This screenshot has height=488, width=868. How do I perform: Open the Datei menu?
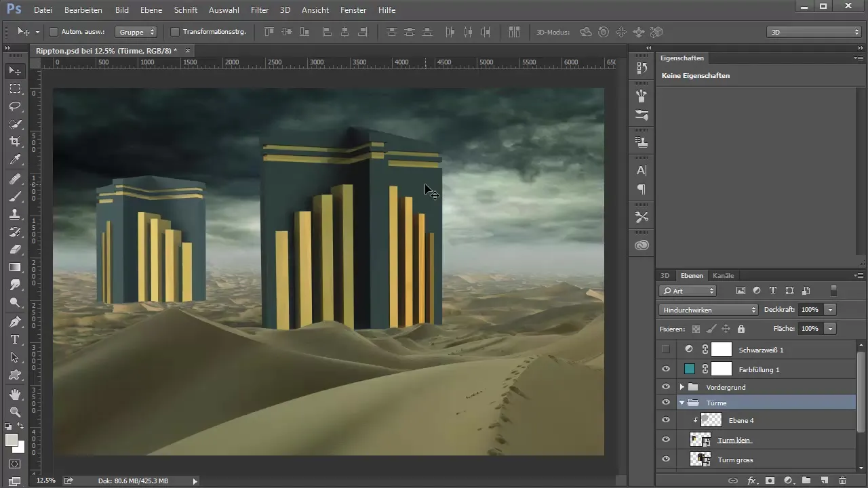[x=43, y=10]
